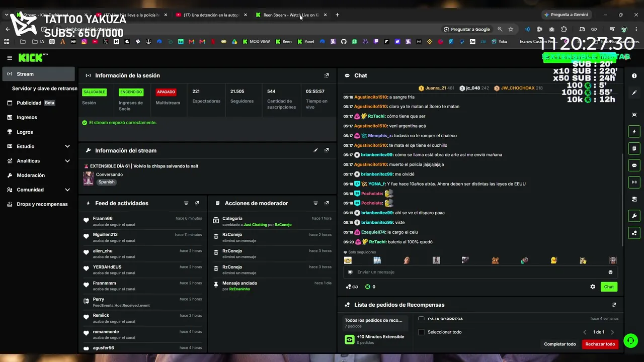Open the MOD VIEW bookmark
644x362 pixels.
tap(257, 42)
